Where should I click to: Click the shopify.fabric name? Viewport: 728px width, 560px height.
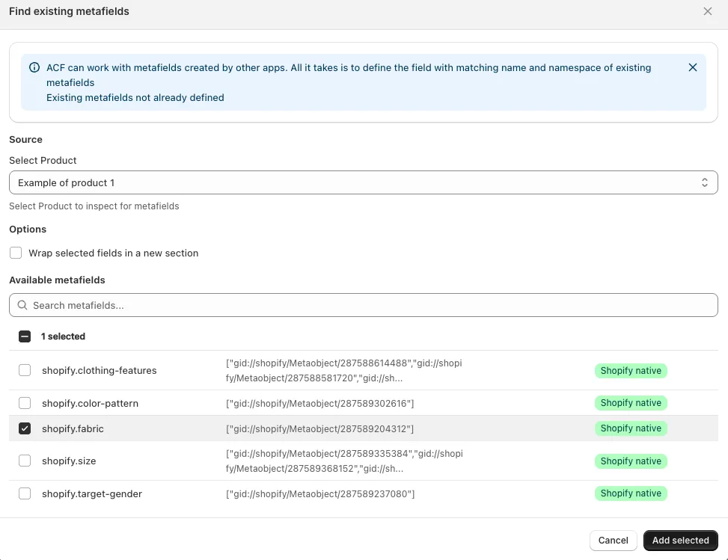pyautogui.click(x=73, y=429)
